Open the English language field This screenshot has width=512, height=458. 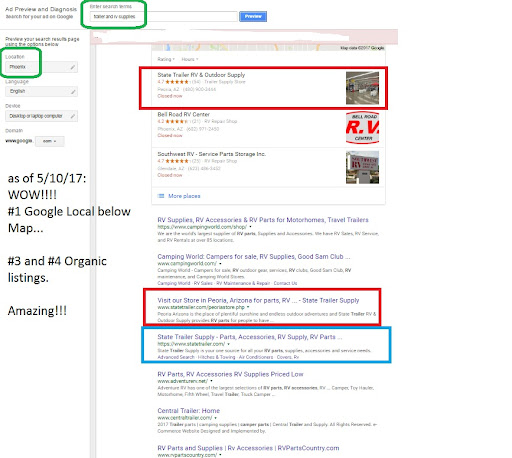click(x=41, y=91)
